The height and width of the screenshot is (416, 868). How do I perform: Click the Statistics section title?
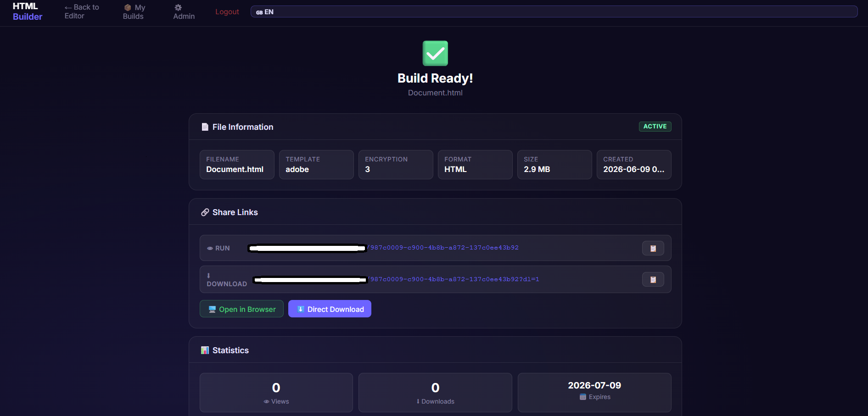(230, 350)
